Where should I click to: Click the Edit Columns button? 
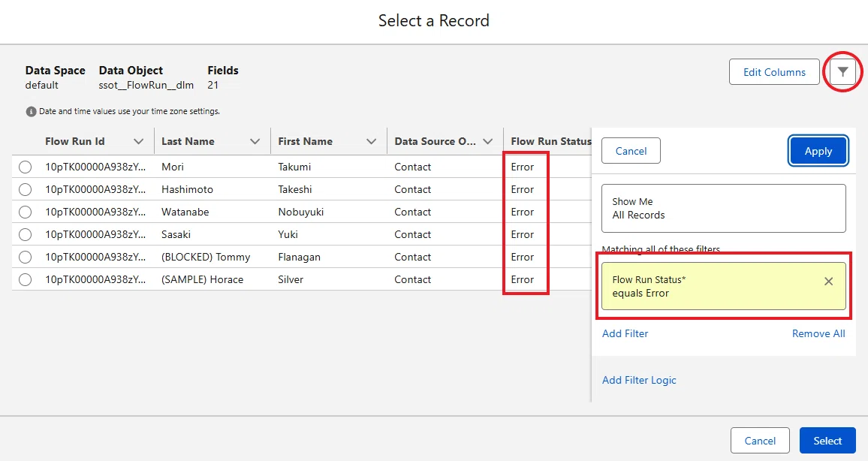click(x=774, y=72)
